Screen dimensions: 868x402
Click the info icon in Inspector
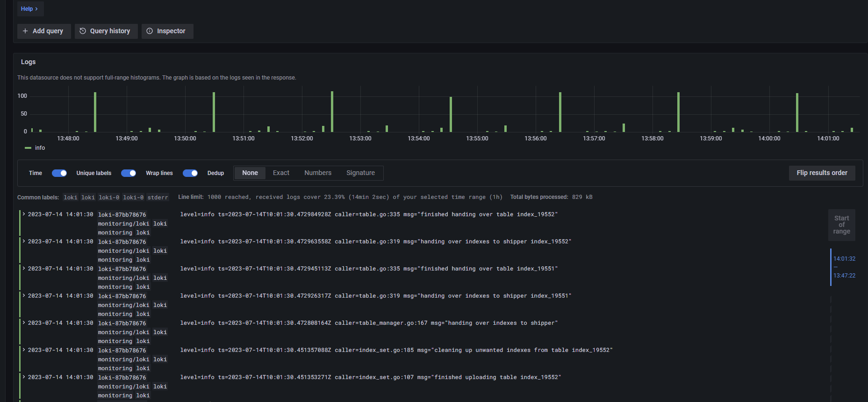pyautogui.click(x=150, y=31)
